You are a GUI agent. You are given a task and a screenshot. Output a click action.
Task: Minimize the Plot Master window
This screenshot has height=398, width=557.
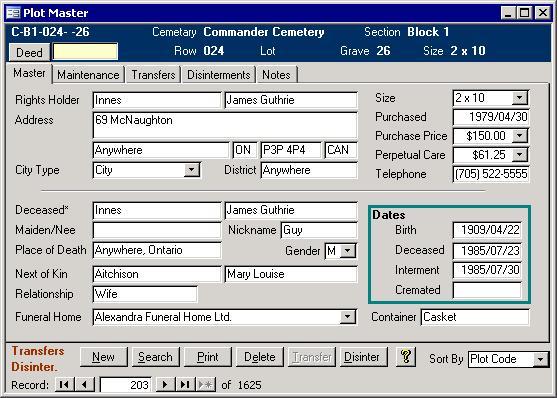[508, 13]
